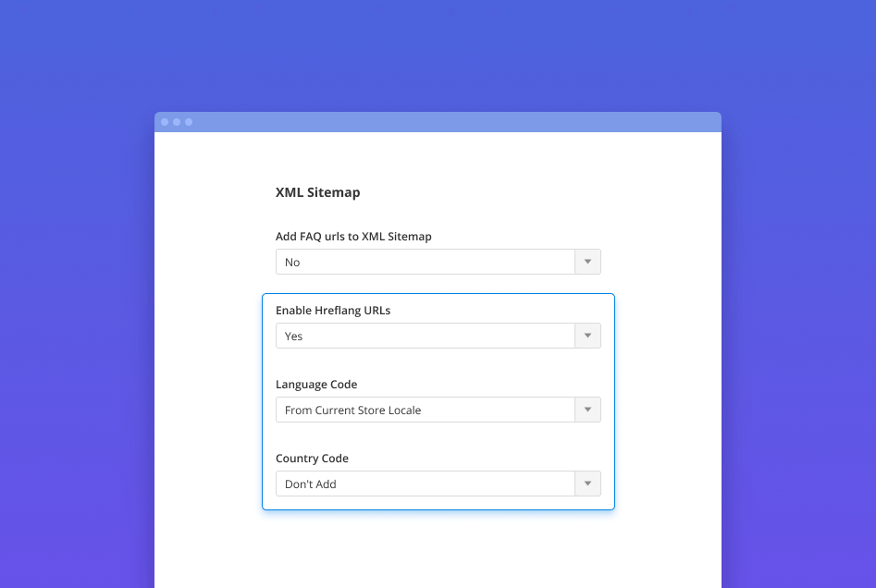The height and width of the screenshot is (588, 876).
Task: Click the 'Don't Add' value in Country Code
Action: pyautogui.click(x=311, y=484)
